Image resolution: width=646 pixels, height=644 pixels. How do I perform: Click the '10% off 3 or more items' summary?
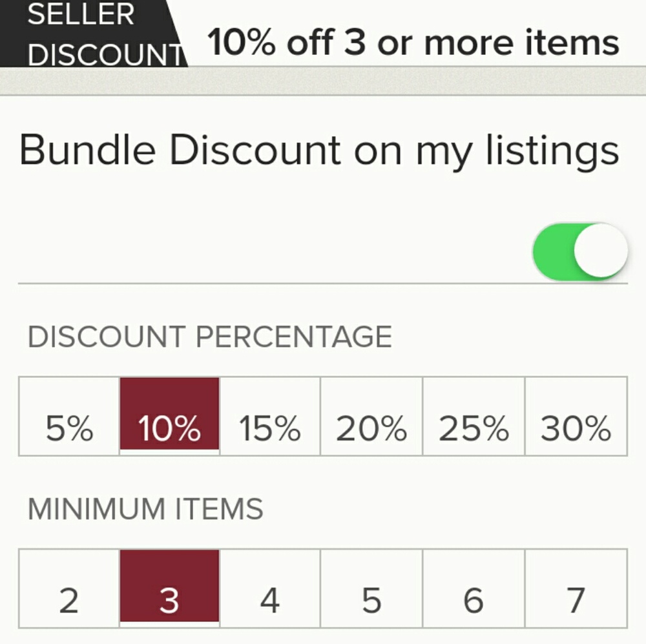click(412, 42)
